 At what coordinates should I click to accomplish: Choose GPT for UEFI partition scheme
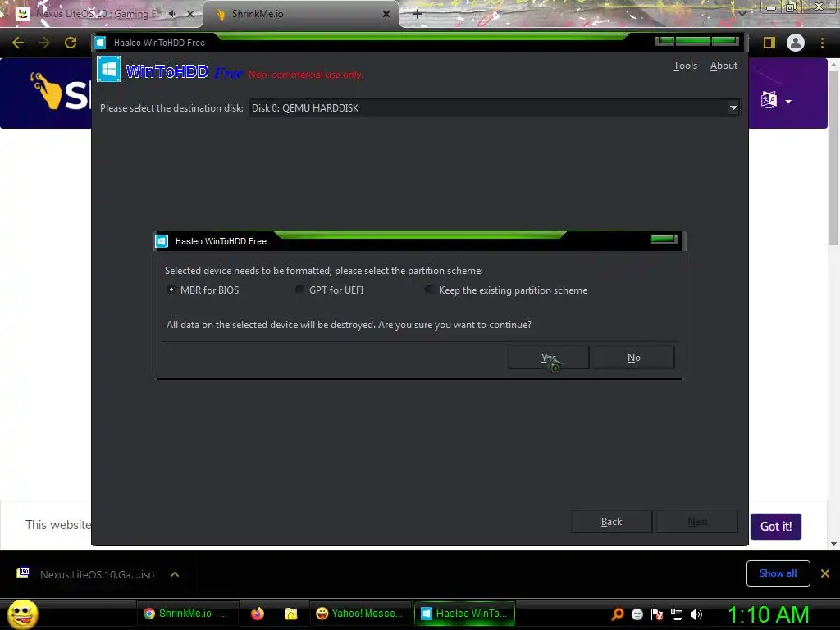(299, 290)
